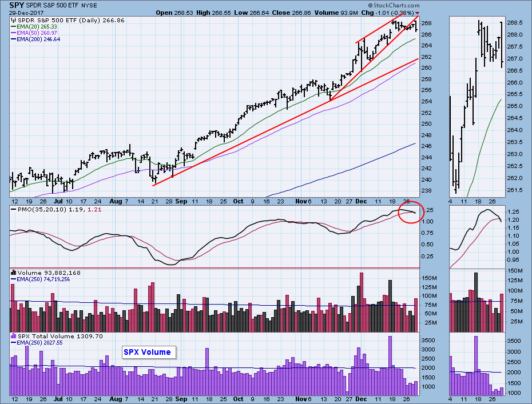This screenshot has height=404, width=532.
Task: Click the 250 price axis label
Action: [427, 123]
